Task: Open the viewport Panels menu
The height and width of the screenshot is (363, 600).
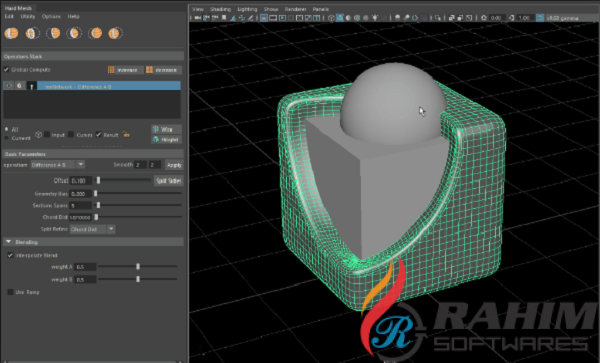Action: pyautogui.click(x=321, y=9)
